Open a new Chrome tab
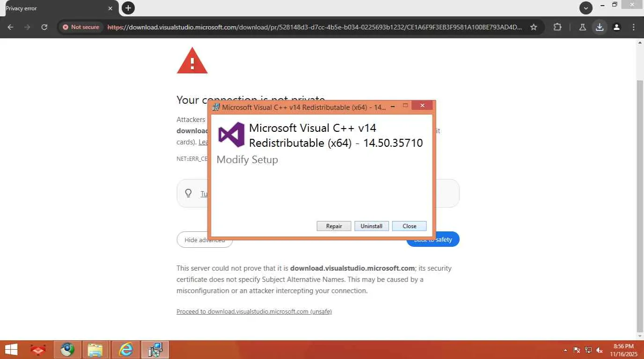 tap(128, 8)
